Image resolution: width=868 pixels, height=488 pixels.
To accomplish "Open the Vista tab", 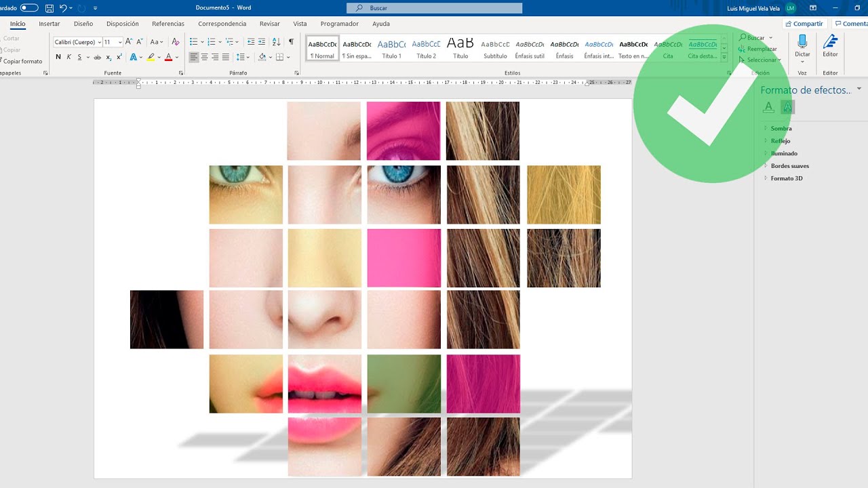I will coord(300,24).
